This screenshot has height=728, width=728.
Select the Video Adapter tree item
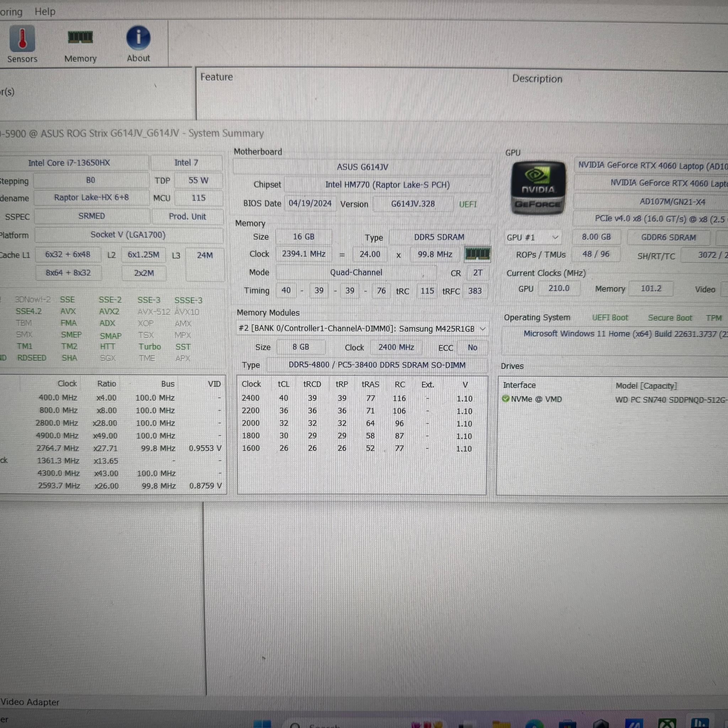pos(30,702)
